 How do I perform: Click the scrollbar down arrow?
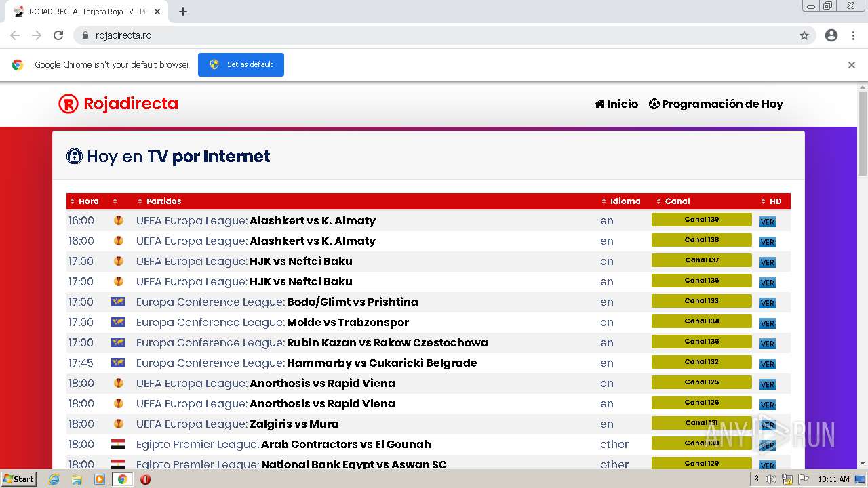coord(863,464)
